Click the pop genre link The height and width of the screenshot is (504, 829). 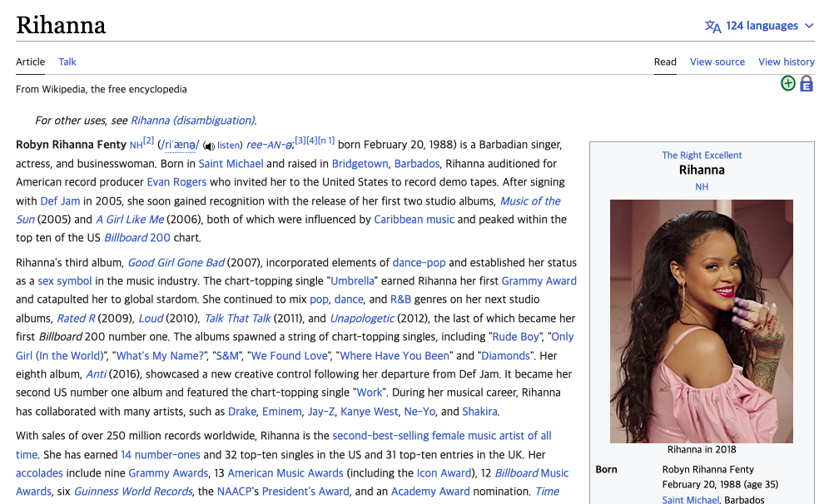coord(319,299)
